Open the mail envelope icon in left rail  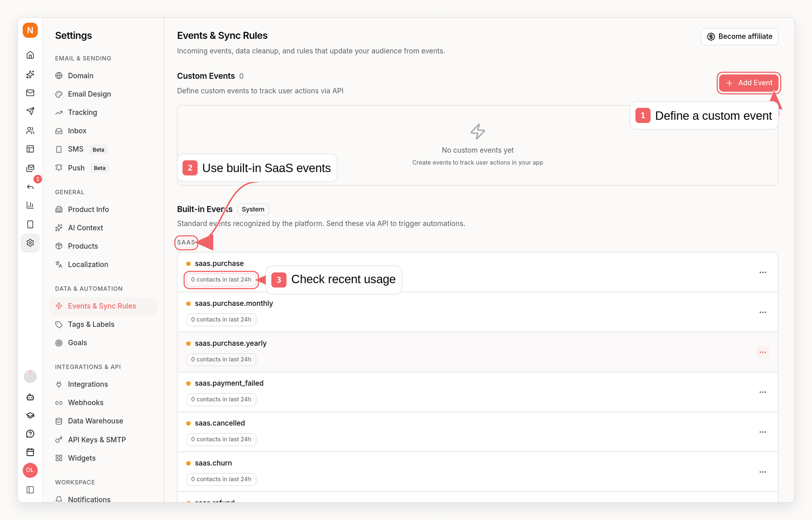click(x=30, y=93)
